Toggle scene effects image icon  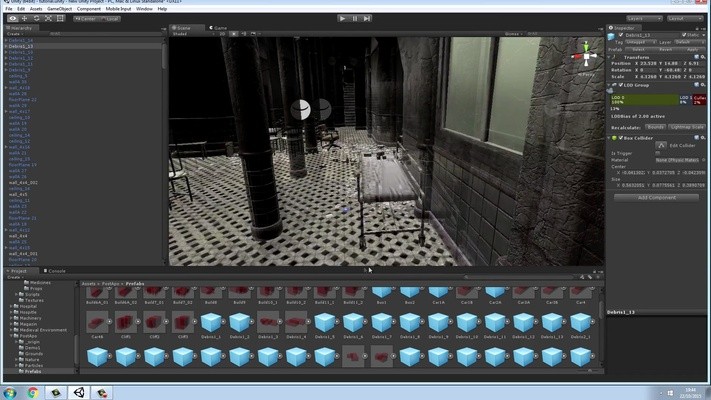click(x=253, y=34)
